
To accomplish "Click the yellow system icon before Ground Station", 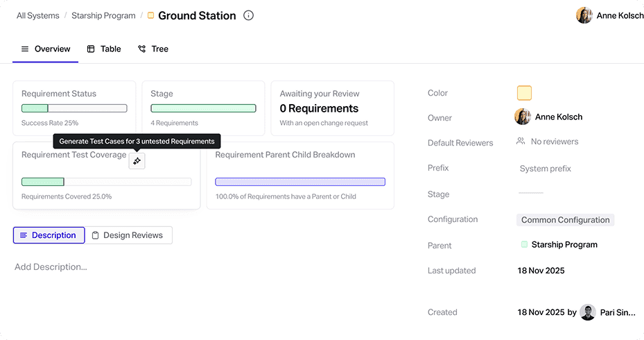I will [x=150, y=15].
